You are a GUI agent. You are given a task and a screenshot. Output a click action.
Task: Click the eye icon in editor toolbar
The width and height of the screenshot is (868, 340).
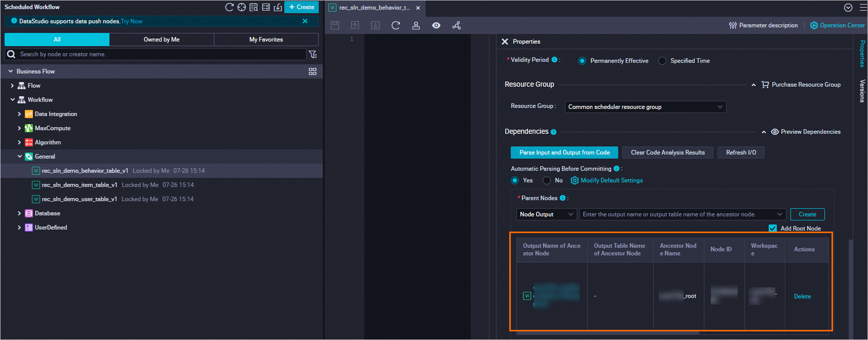[436, 25]
